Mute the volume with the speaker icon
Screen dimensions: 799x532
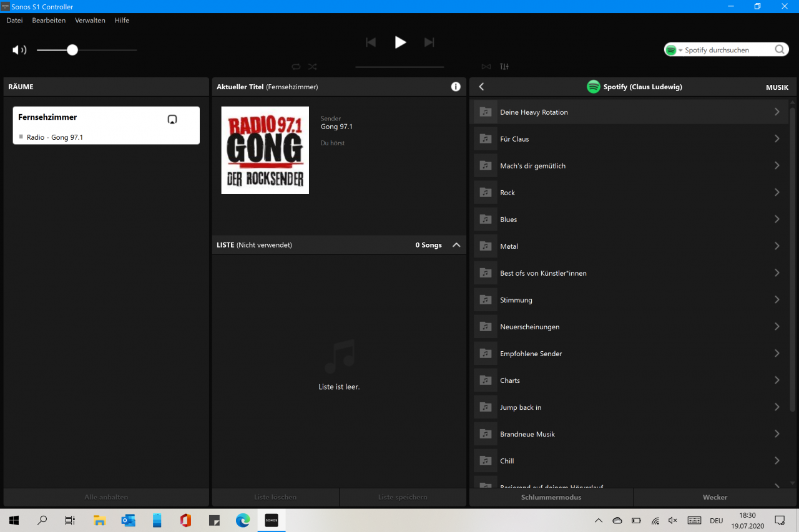(x=19, y=50)
